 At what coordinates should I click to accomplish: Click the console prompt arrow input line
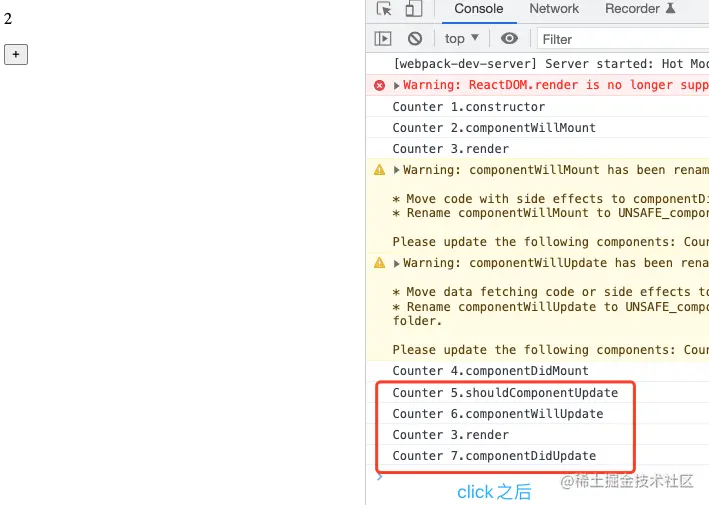click(x=379, y=477)
